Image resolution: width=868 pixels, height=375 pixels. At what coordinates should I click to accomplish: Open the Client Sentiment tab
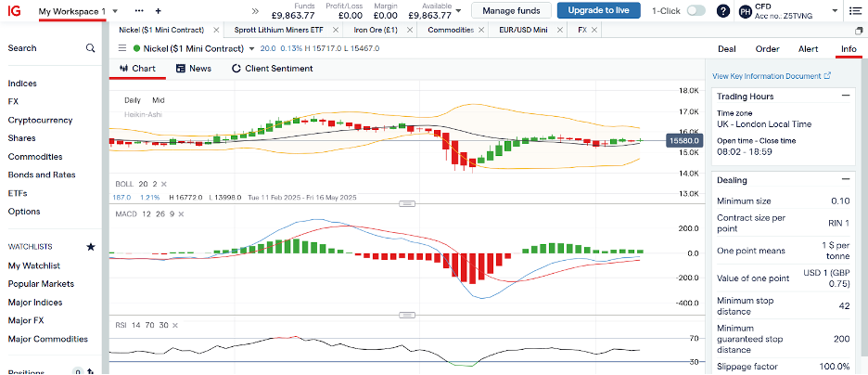pos(272,69)
